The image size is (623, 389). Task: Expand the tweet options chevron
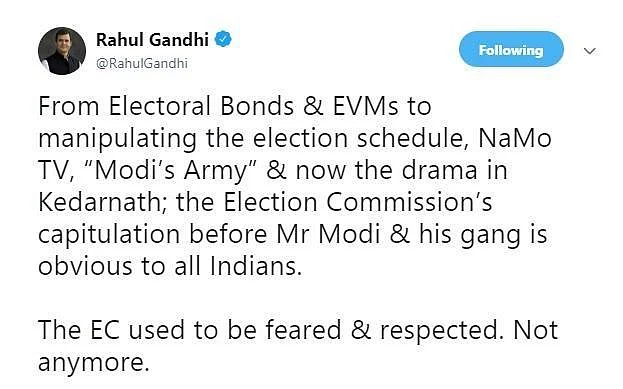(x=590, y=51)
